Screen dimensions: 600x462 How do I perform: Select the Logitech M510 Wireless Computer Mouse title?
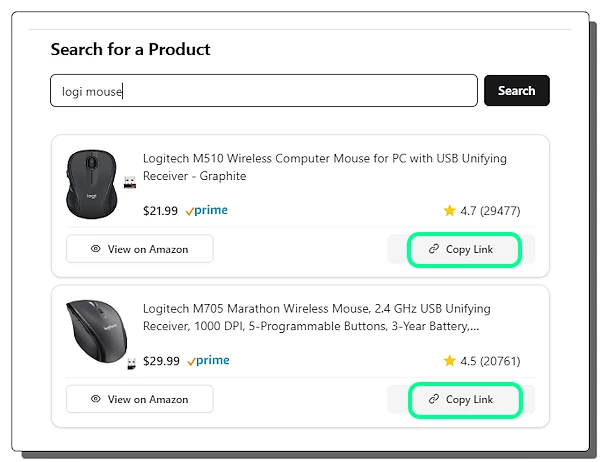(324, 167)
